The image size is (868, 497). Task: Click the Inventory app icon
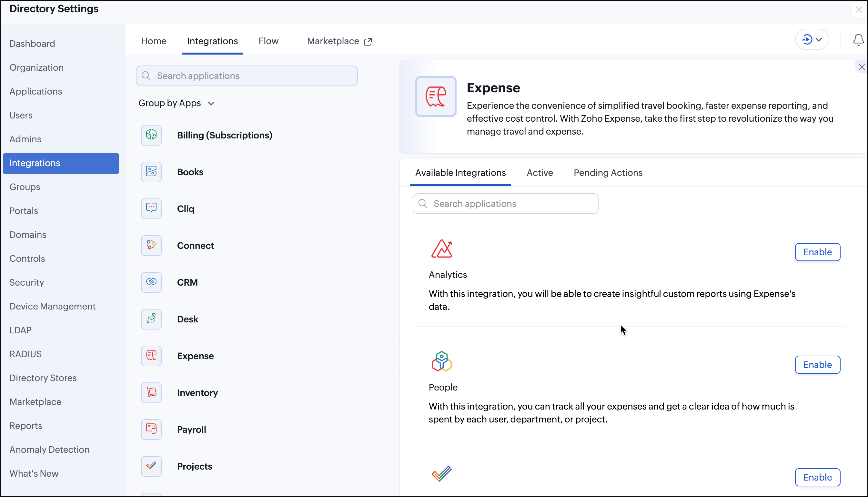click(151, 392)
